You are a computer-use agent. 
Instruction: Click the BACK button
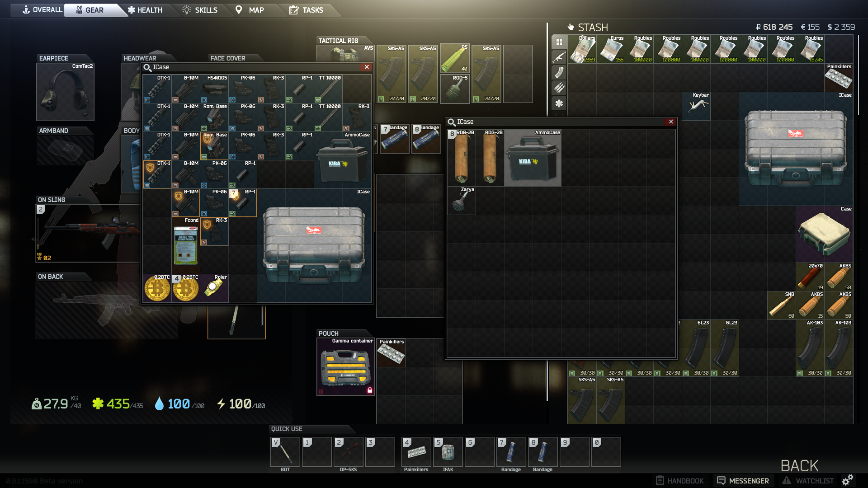799,465
